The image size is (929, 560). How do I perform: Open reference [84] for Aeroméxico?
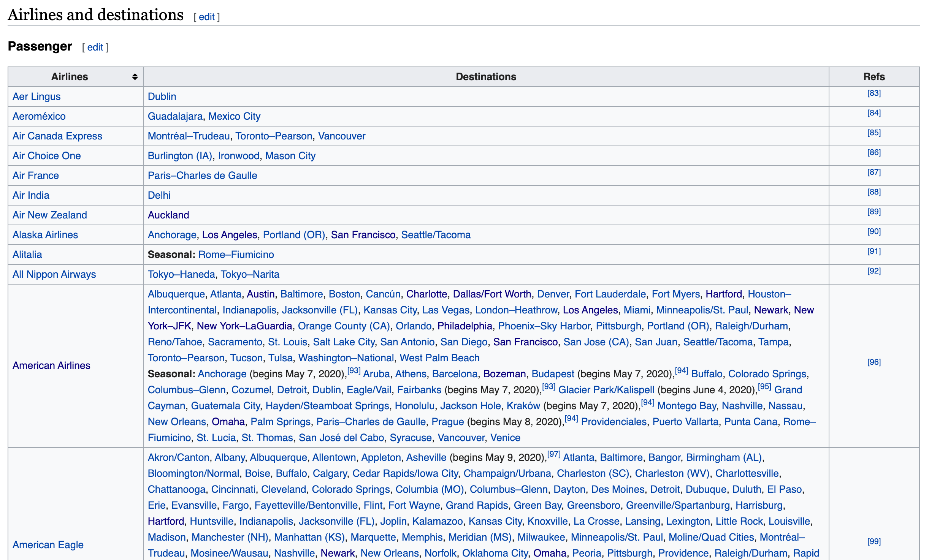click(x=874, y=113)
